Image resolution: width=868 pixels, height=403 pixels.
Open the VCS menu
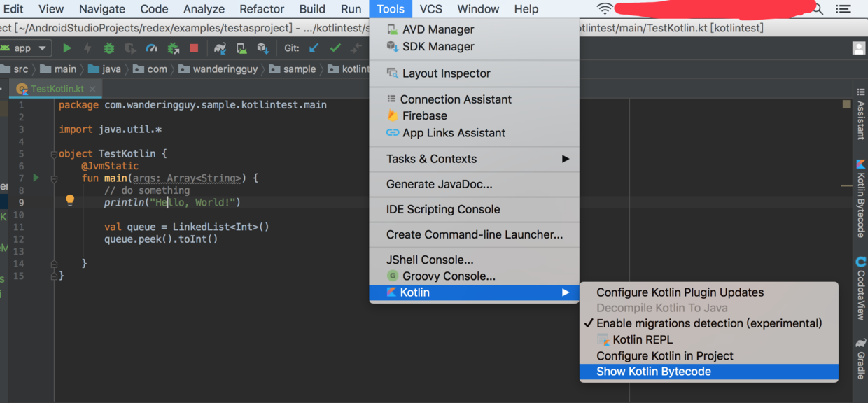pos(430,9)
